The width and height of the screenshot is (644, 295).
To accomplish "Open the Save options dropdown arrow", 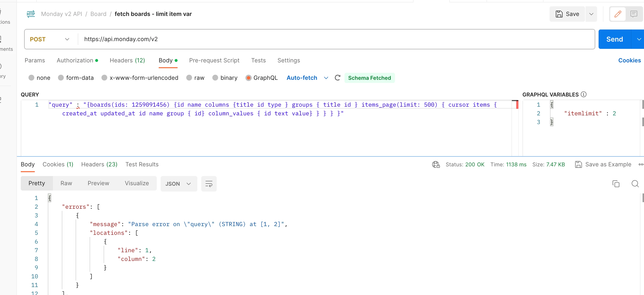I will pyautogui.click(x=591, y=14).
